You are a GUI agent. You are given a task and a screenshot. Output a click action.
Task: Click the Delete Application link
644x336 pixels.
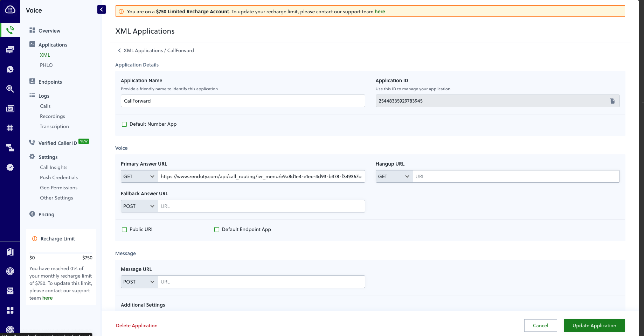pos(137,325)
